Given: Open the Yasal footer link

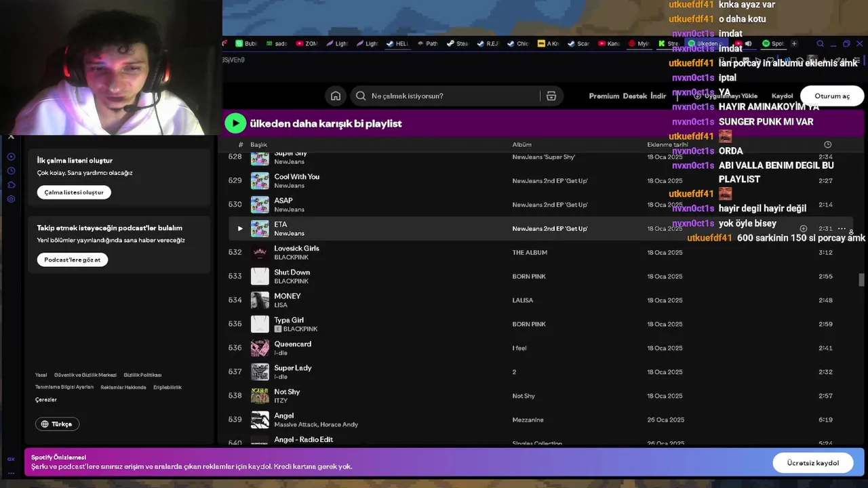Looking at the screenshot, I should [x=41, y=375].
